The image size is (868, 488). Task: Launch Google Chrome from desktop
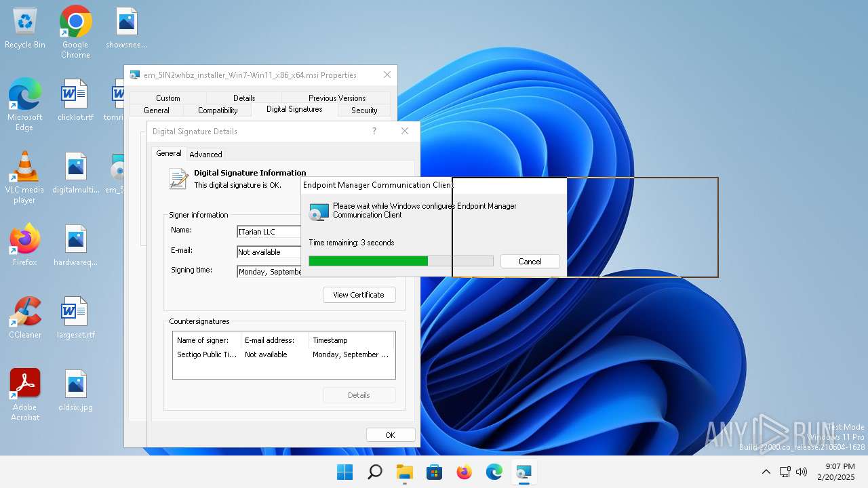tap(75, 32)
